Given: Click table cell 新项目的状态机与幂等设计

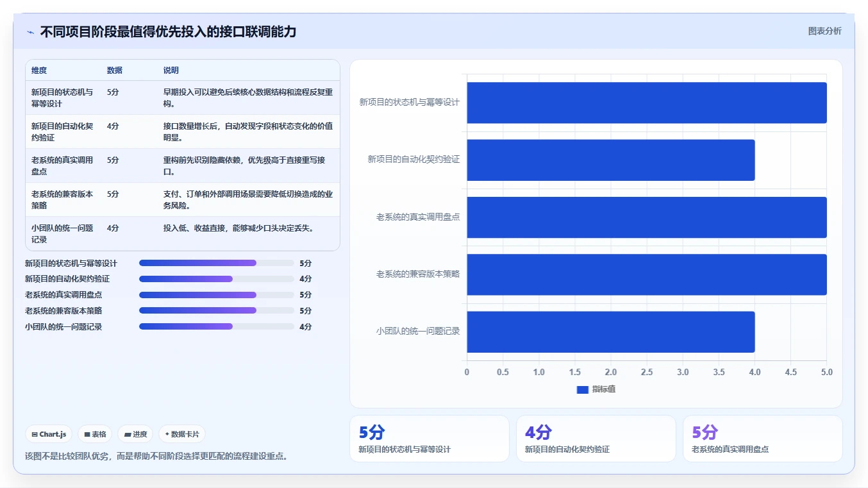Looking at the screenshot, I should point(62,97).
